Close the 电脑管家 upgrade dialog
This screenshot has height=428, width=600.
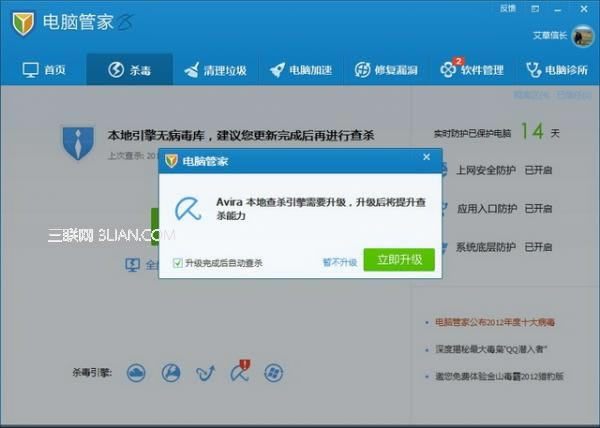427,158
